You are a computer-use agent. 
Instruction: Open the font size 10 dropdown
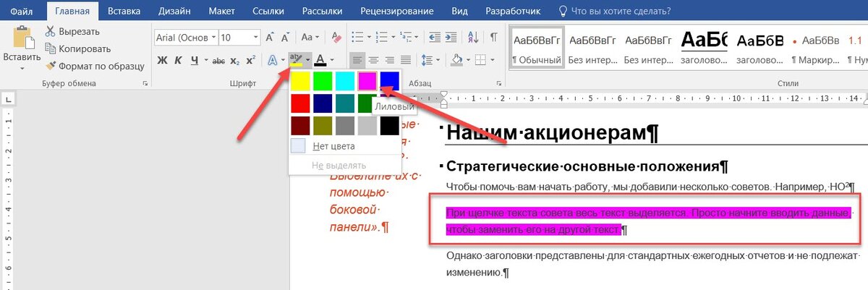coord(256,38)
